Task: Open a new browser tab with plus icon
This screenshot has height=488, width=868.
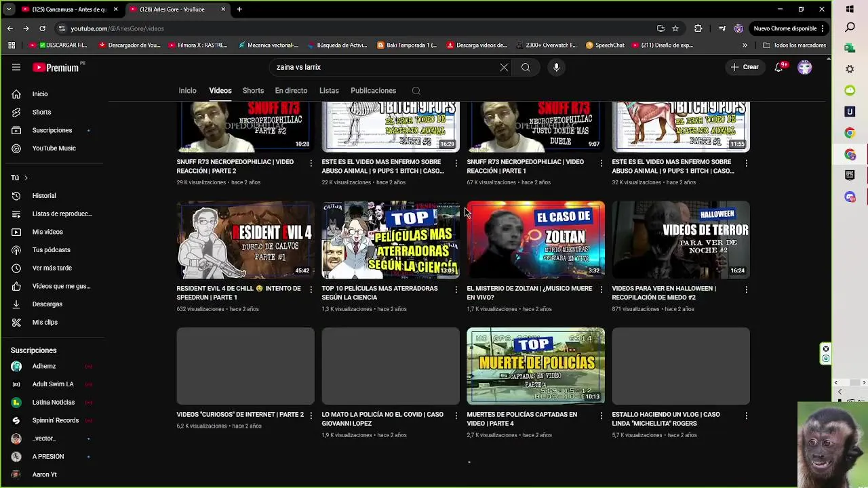Action: tap(239, 9)
